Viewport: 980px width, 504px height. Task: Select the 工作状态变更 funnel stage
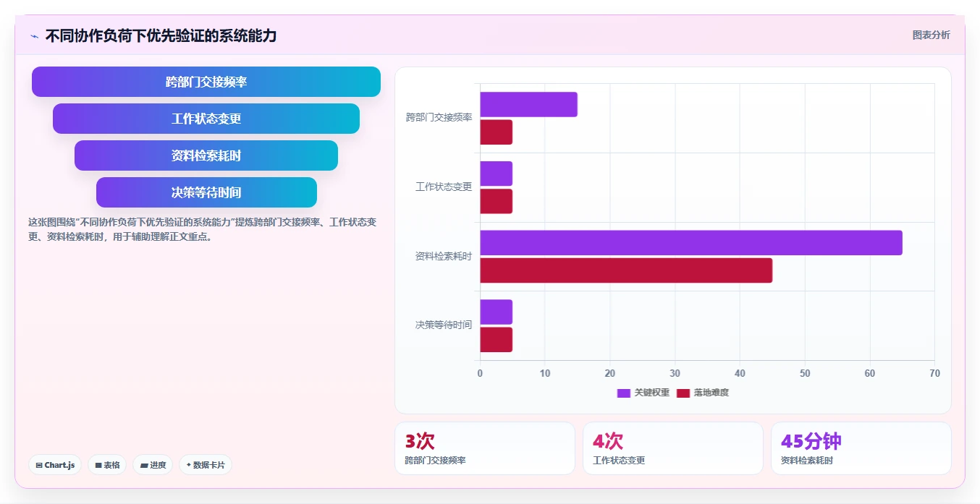click(206, 119)
